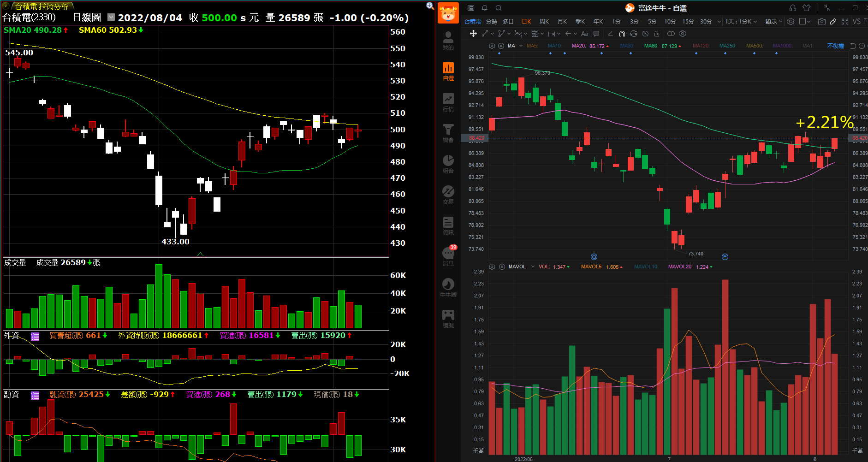Image resolution: width=868 pixels, height=462 pixels.
Task: Expand the polygon tool options arrow
Action: pos(509,34)
